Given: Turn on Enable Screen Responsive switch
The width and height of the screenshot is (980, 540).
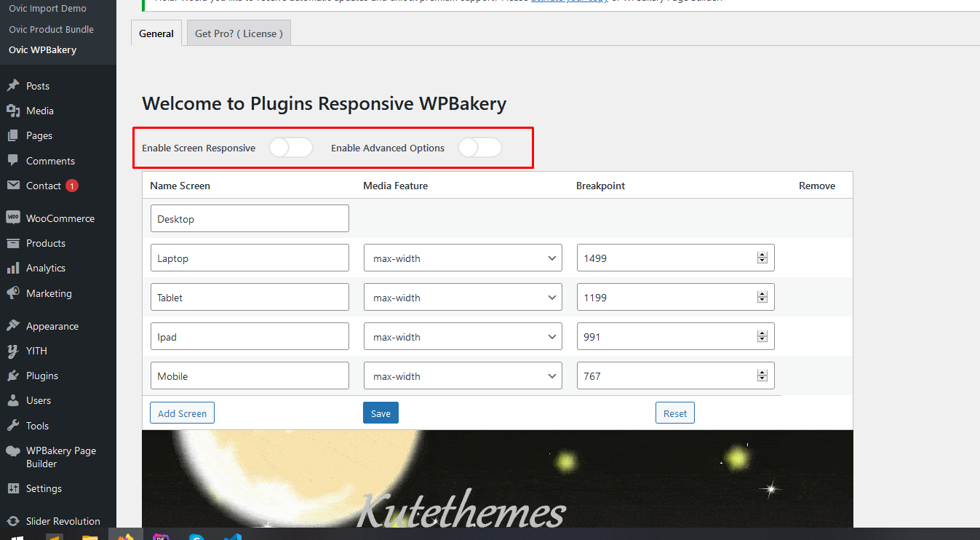Looking at the screenshot, I should [x=291, y=148].
